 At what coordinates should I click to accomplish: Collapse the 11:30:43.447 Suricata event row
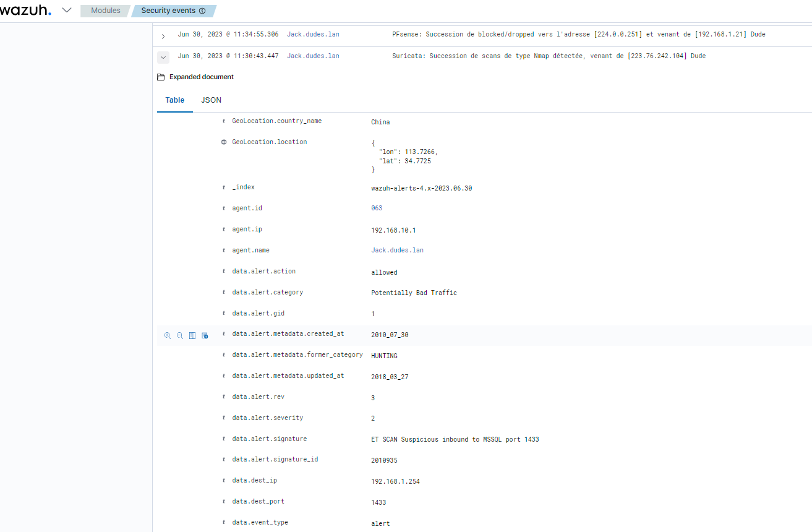[x=163, y=57]
